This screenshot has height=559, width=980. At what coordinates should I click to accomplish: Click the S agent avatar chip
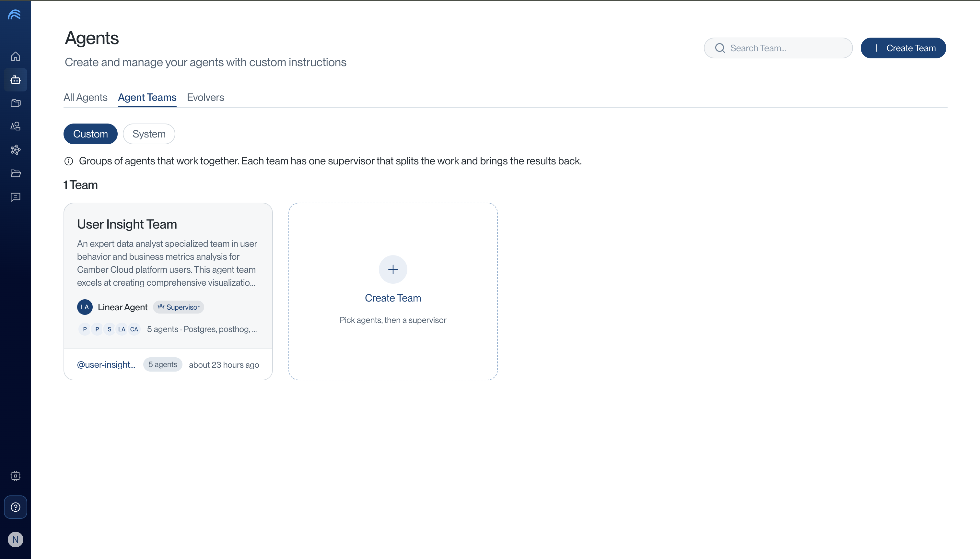pyautogui.click(x=109, y=329)
